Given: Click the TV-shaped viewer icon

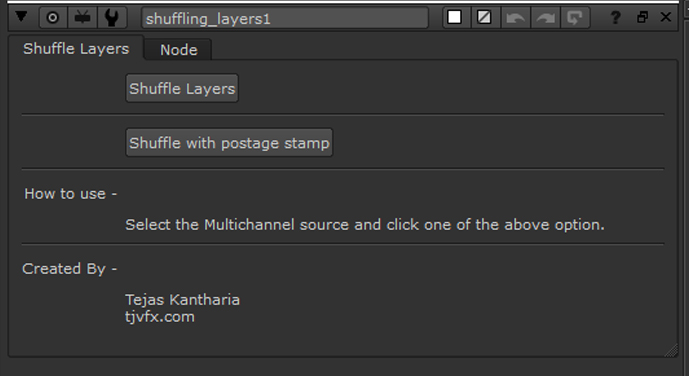Looking at the screenshot, I should (x=82, y=18).
